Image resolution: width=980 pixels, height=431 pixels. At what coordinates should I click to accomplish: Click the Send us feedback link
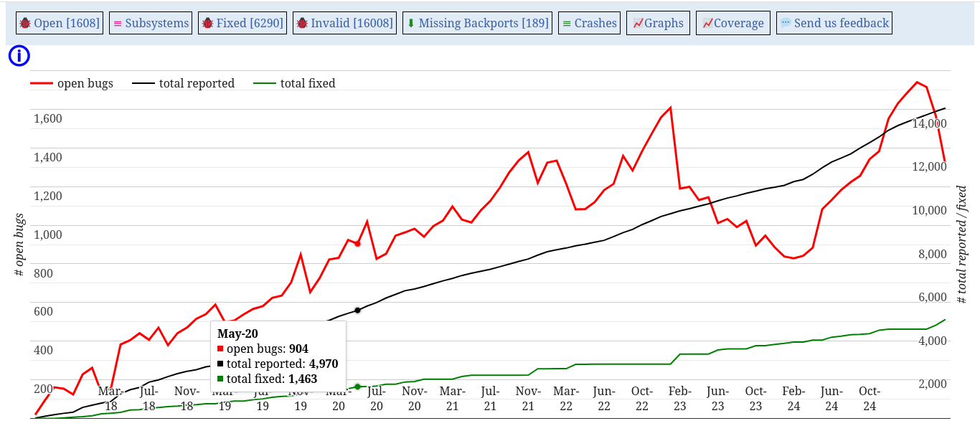pos(841,23)
